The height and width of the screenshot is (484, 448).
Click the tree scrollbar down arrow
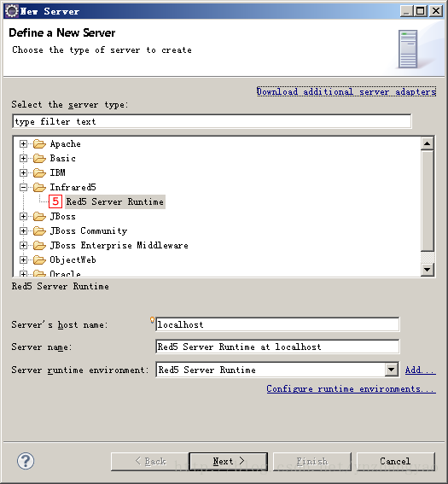click(428, 270)
